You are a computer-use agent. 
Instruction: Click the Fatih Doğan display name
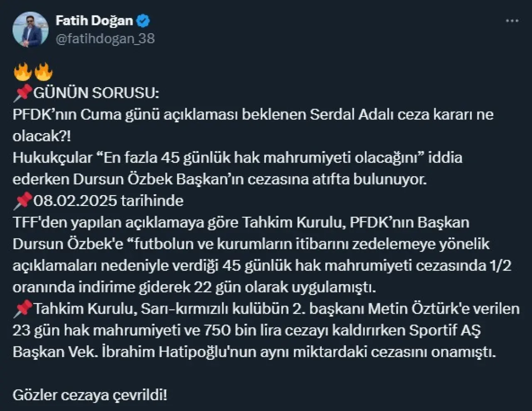click(x=94, y=20)
